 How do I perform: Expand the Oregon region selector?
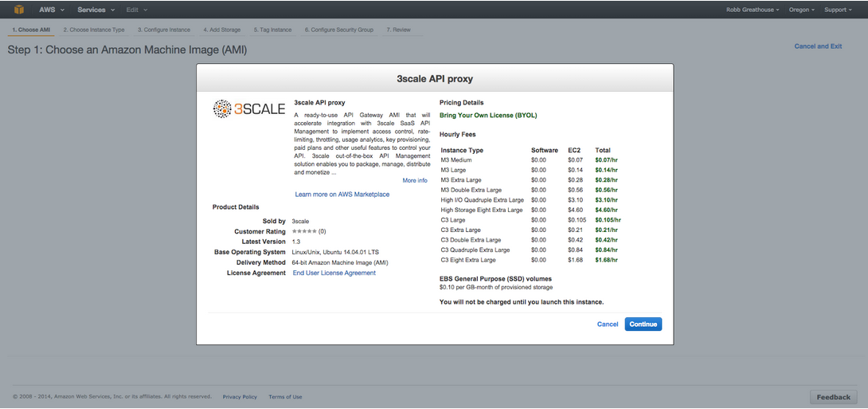tap(801, 10)
